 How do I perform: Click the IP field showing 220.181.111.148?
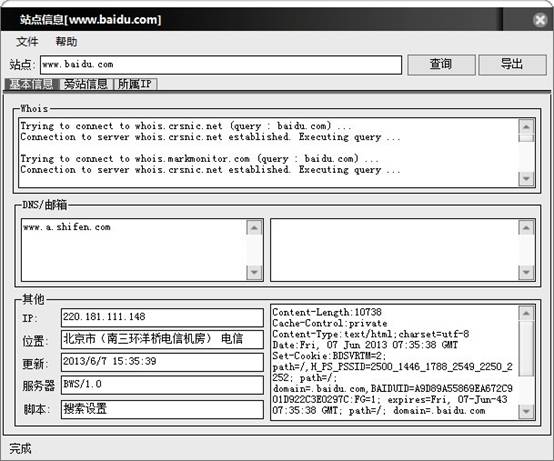pos(162,317)
